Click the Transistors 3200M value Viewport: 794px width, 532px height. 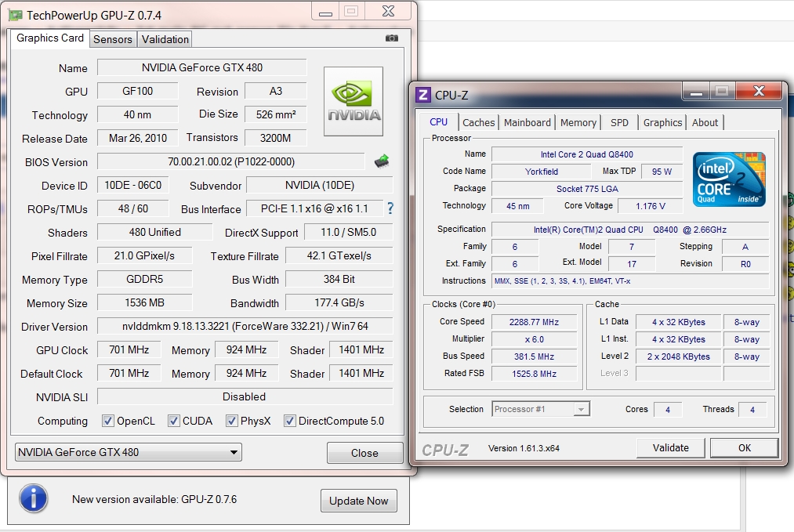[x=275, y=138]
